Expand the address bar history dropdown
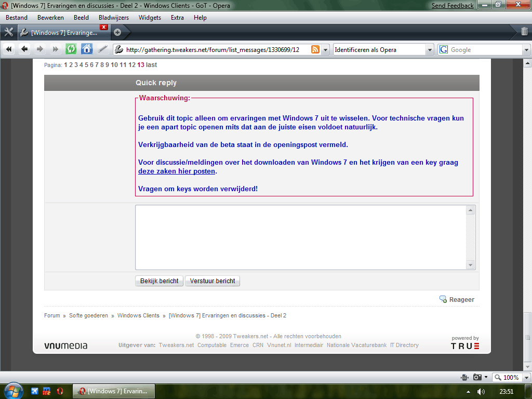This screenshot has width=532, height=399. click(x=325, y=50)
